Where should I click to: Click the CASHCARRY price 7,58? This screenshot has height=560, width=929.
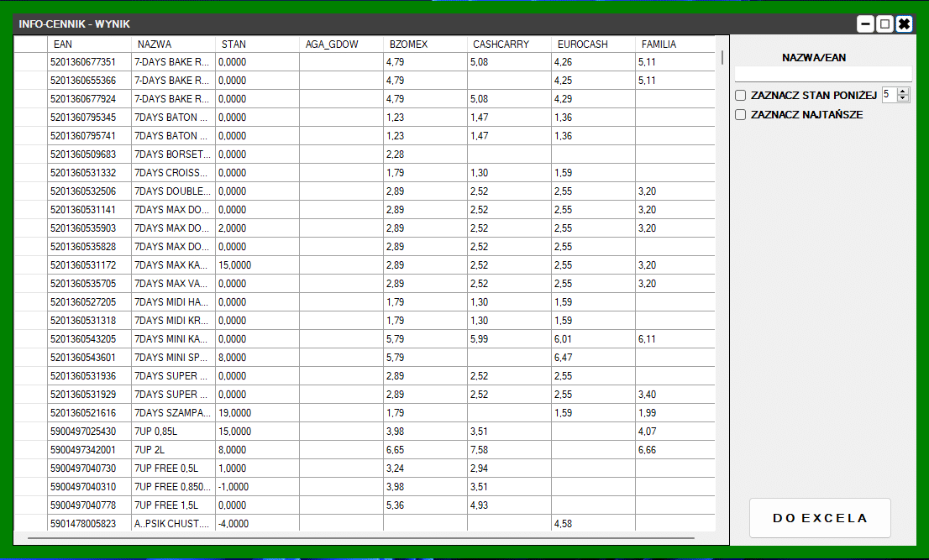509,450
